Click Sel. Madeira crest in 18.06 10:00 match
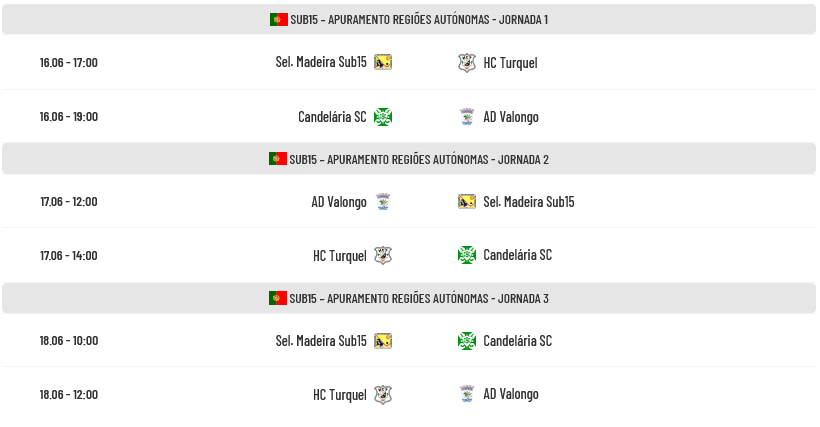Screen dimensions: 820x427 click(383, 341)
